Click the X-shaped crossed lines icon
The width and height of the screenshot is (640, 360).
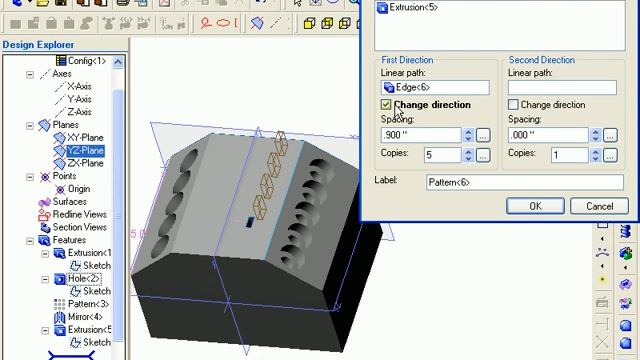point(602,342)
